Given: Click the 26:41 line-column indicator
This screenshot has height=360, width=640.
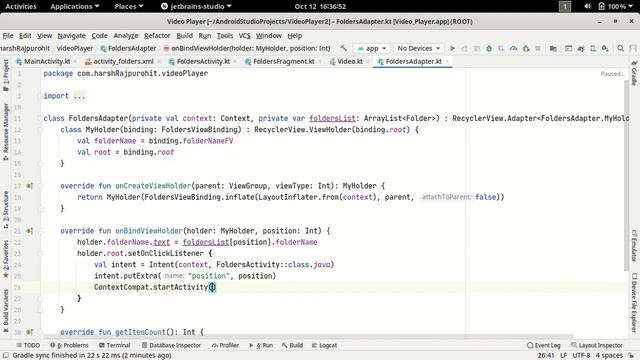Looking at the screenshot, I should 546,356.
